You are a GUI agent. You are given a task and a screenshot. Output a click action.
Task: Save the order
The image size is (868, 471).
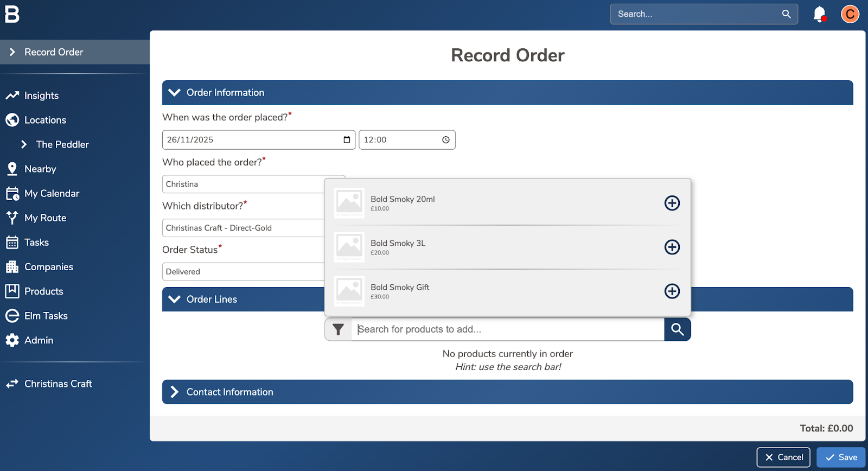[840, 457]
